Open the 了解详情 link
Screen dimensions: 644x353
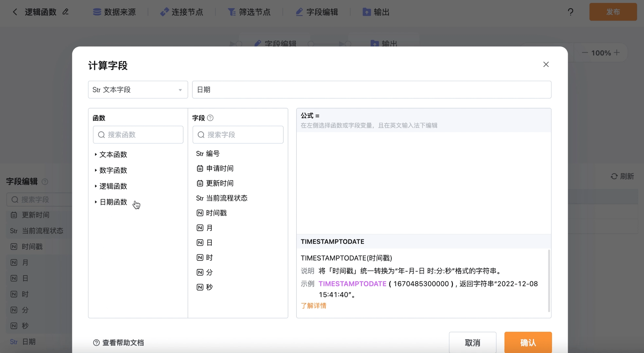click(x=313, y=306)
